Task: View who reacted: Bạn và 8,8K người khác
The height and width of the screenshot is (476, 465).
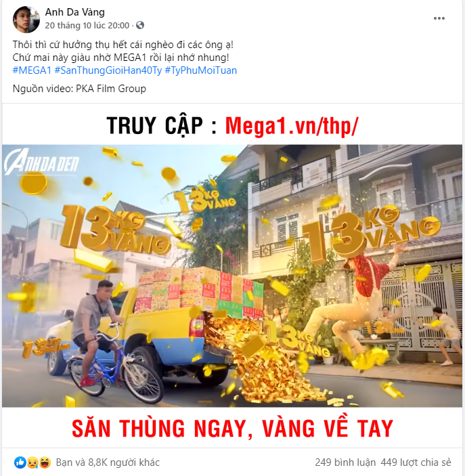Action: point(108,462)
